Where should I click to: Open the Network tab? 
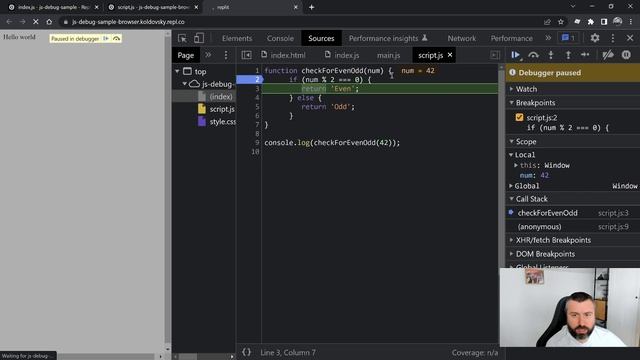pos(462,38)
